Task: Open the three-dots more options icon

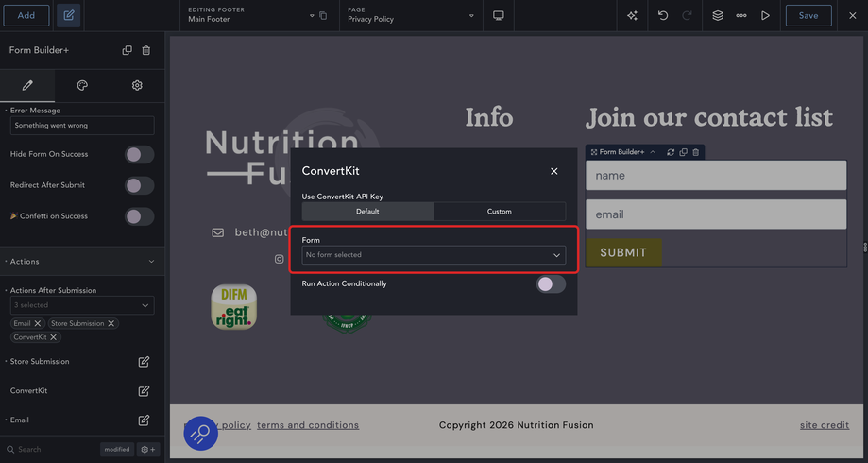Action: pos(741,15)
